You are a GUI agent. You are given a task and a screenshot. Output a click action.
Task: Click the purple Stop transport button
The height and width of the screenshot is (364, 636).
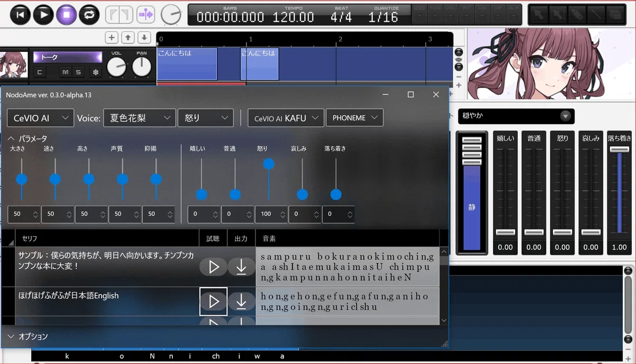[x=66, y=14]
